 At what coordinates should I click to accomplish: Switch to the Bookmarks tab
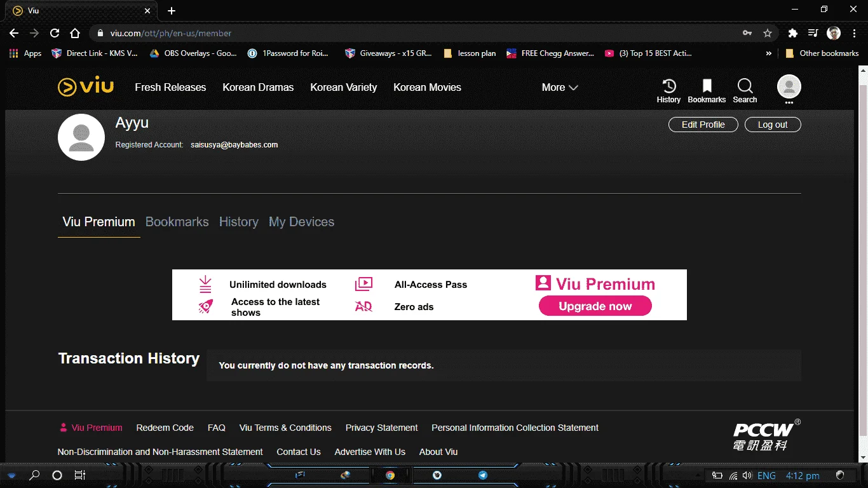(177, 222)
